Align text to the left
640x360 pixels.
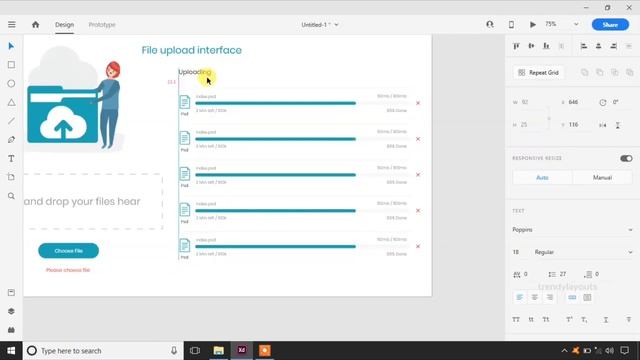519,297
